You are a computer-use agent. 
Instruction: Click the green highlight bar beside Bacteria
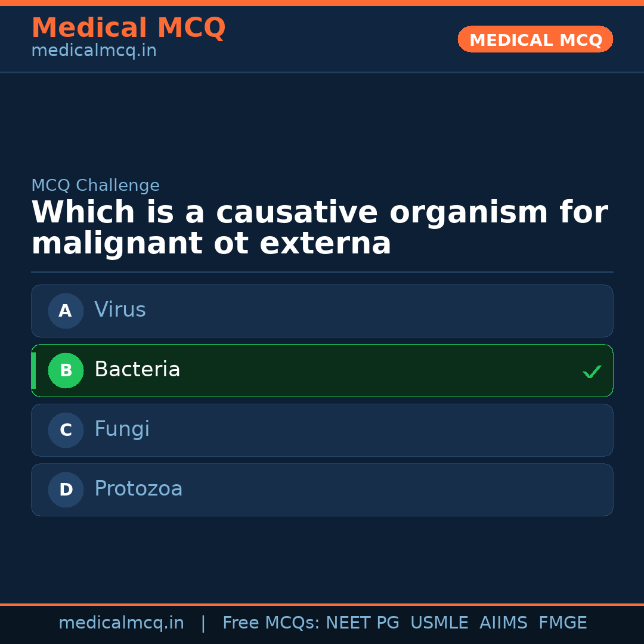pos(33,370)
